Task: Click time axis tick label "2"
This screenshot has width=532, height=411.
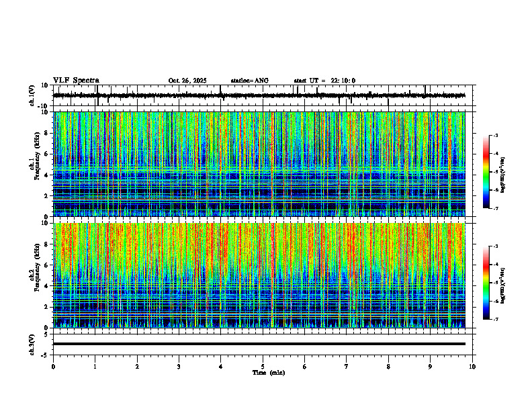Action: click(137, 367)
